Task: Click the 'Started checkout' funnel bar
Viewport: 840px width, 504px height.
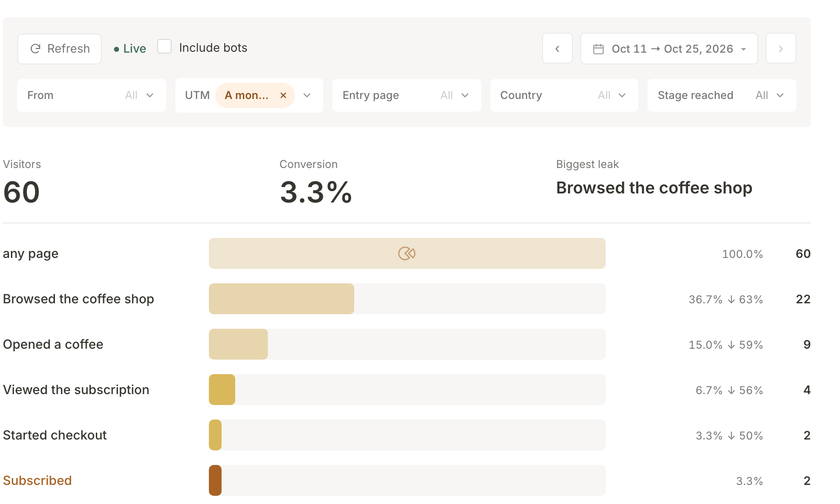Action: (x=215, y=435)
